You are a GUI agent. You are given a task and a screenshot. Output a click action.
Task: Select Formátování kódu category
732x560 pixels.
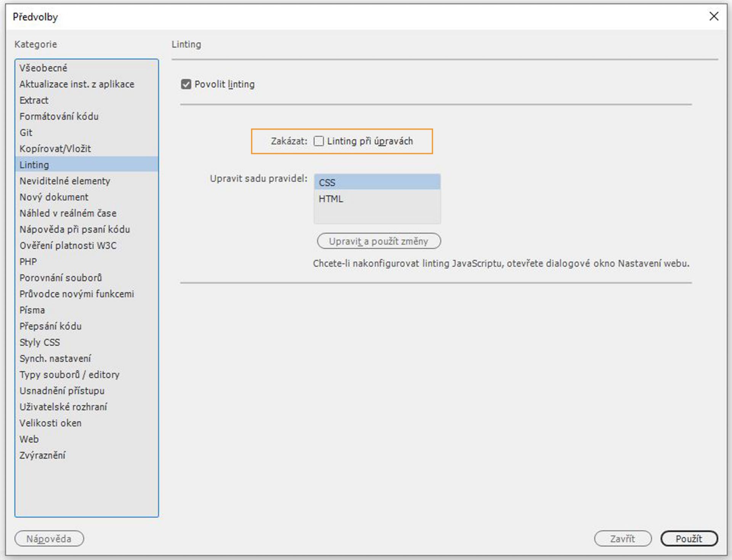[x=59, y=117]
